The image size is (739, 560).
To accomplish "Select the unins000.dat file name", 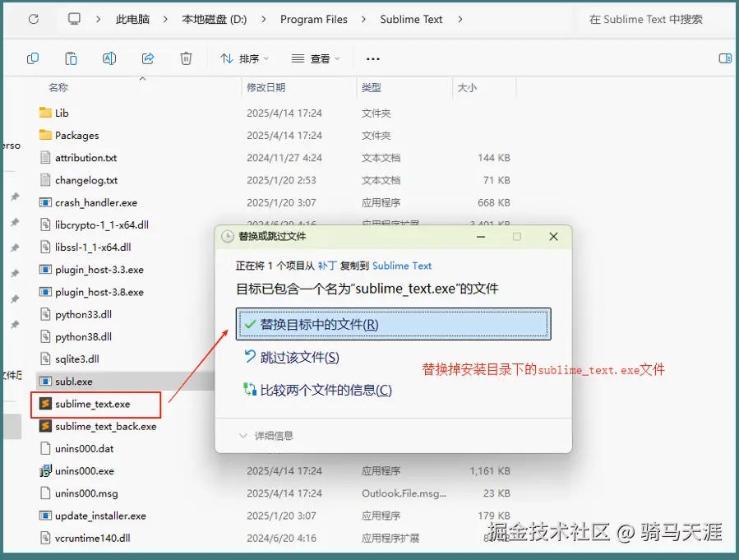I will [x=85, y=449].
